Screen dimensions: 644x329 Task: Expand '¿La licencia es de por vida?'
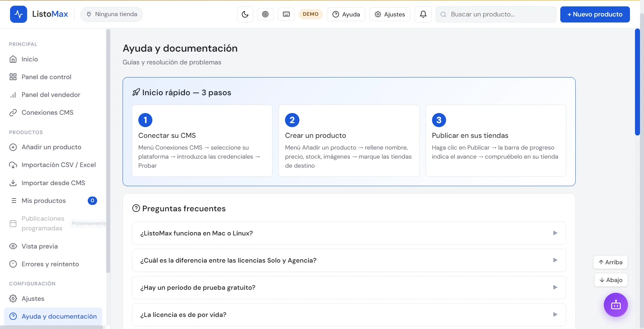click(349, 315)
